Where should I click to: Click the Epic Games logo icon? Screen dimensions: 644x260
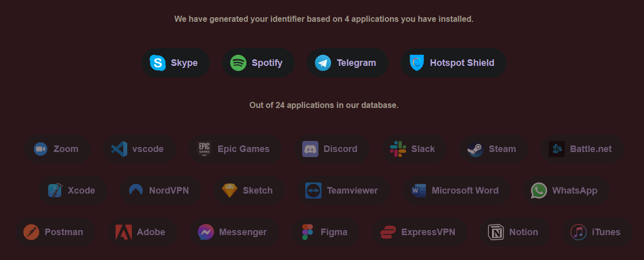(204, 149)
